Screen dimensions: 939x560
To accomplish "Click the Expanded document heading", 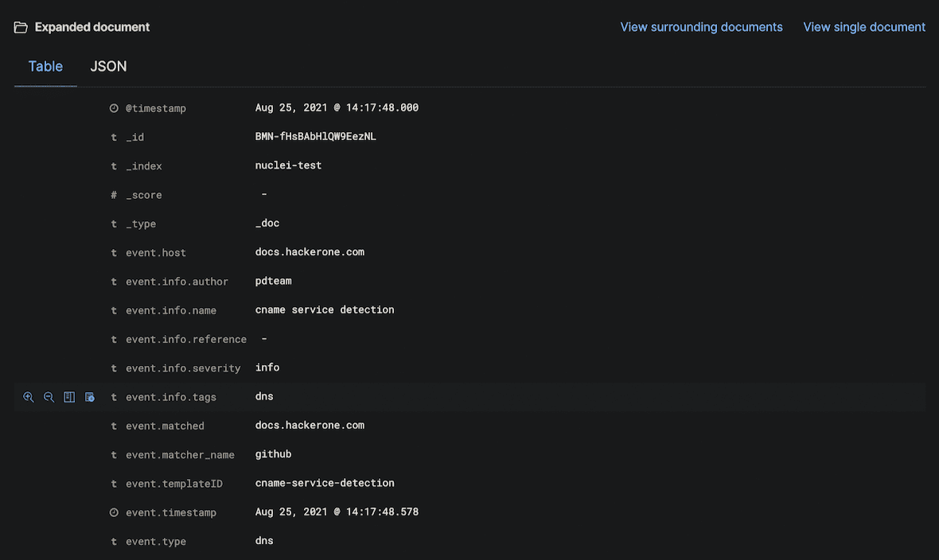I will [92, 27].
